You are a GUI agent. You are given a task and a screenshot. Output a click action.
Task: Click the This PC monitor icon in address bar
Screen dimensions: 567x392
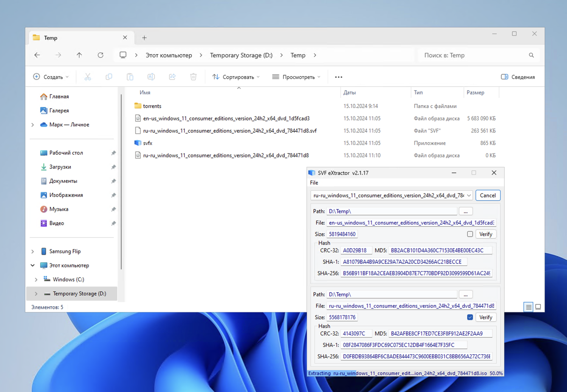coord(123,55)
